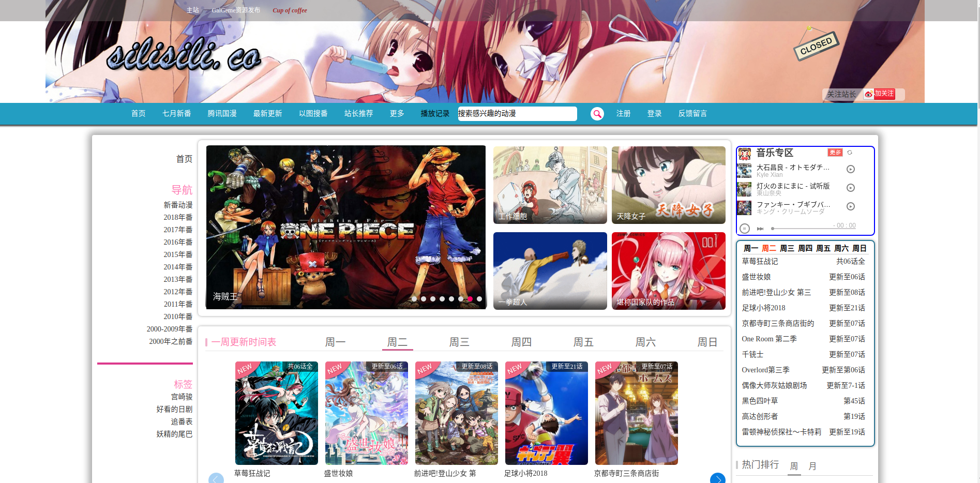Select the first banner carousel dot
980x483 pixels.
pos(414,299)
